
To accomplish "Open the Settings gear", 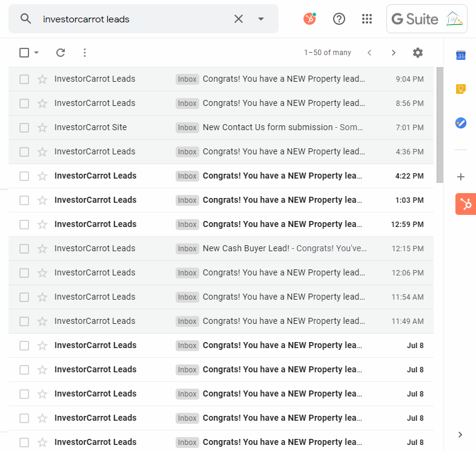I will coord(418,53).
